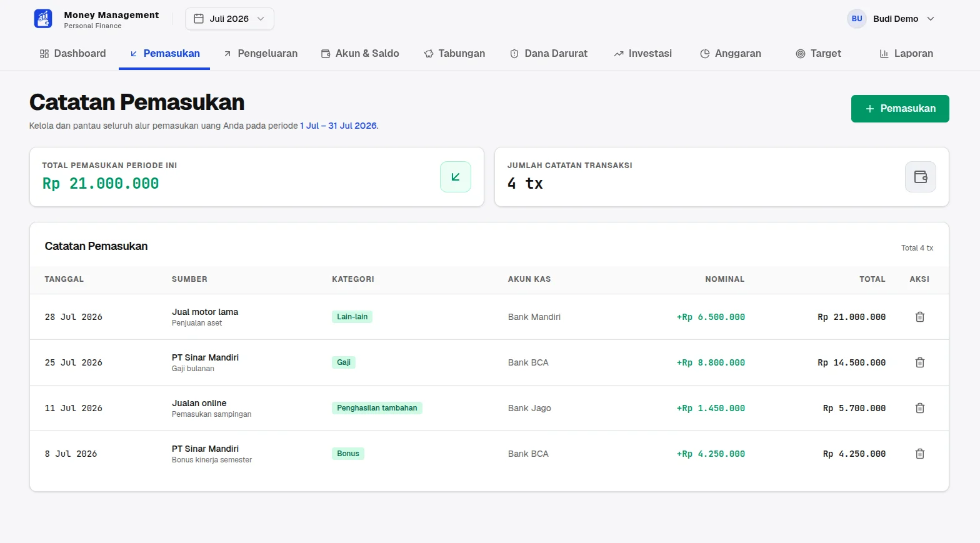Viewport: 980px width, 543px height.
Task: Click the incoming arrow icon in total card
Action: click(x=456, y=177)
